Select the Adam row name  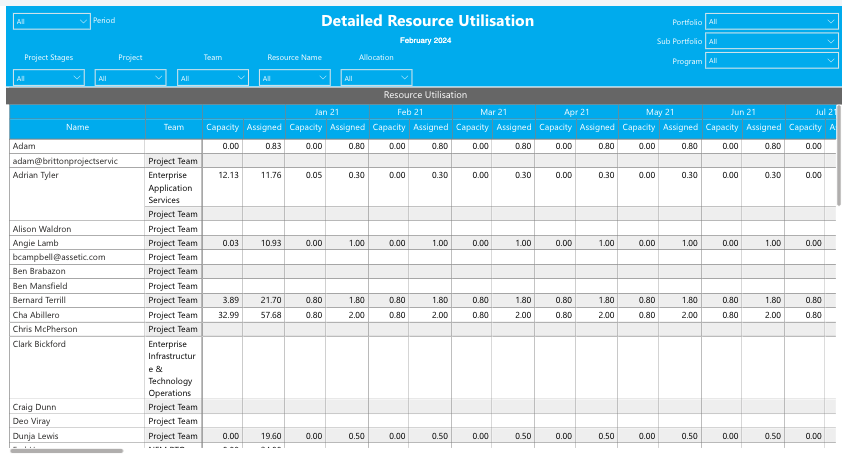(77, 146)
